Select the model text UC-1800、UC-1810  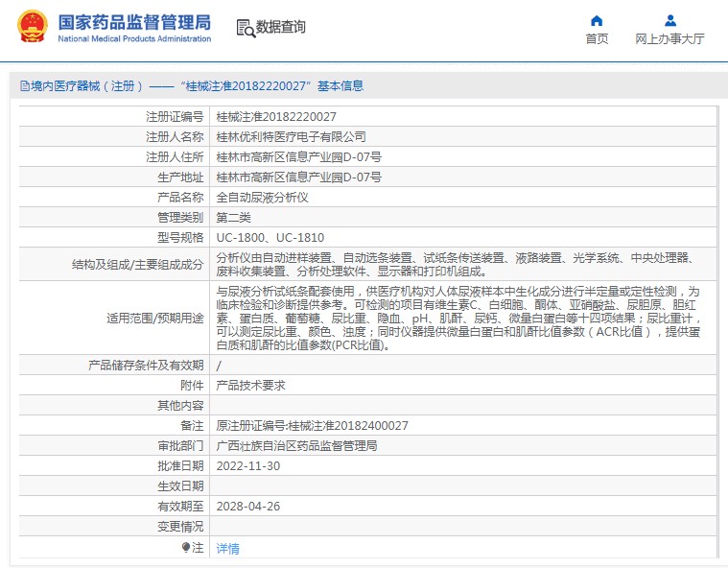pyautogui.click(x=270, y=237)
